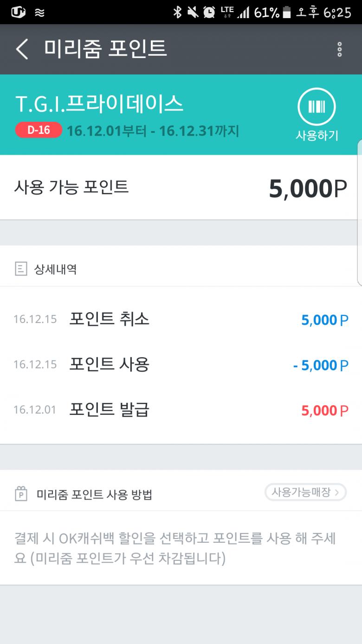Tap the validity period date text
Screen dimensions: 362x644
point(153,131)
